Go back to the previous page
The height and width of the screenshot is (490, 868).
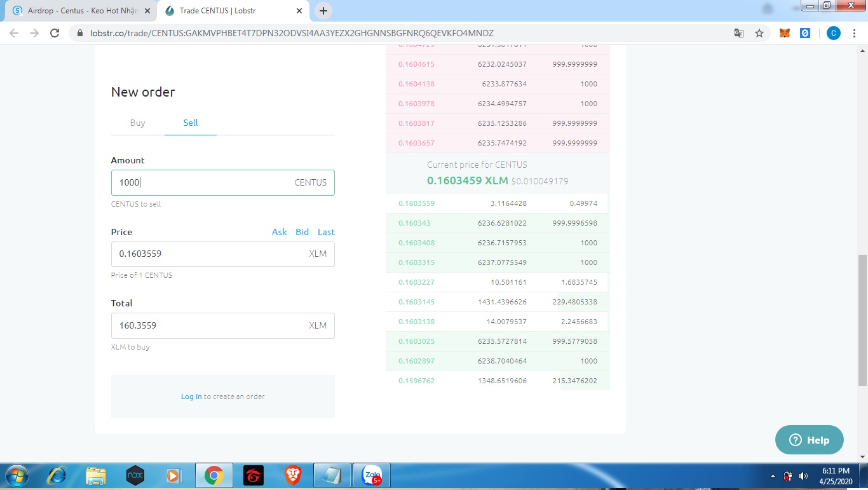[14, 33]
